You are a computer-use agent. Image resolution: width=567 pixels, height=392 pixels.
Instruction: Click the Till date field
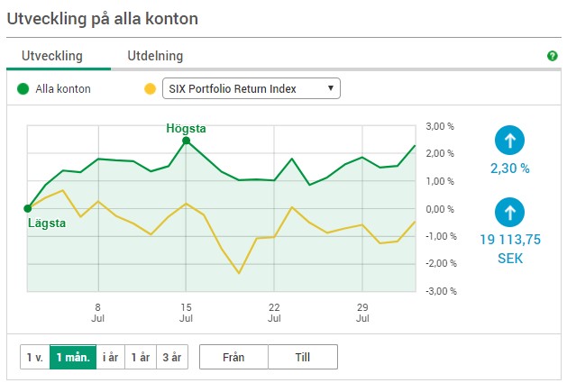303,357
